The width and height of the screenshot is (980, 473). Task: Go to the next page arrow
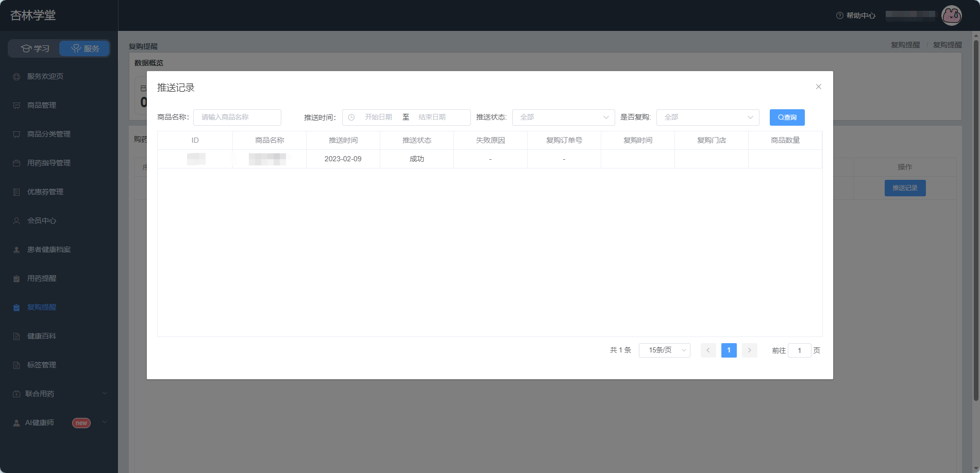point(749,350)
